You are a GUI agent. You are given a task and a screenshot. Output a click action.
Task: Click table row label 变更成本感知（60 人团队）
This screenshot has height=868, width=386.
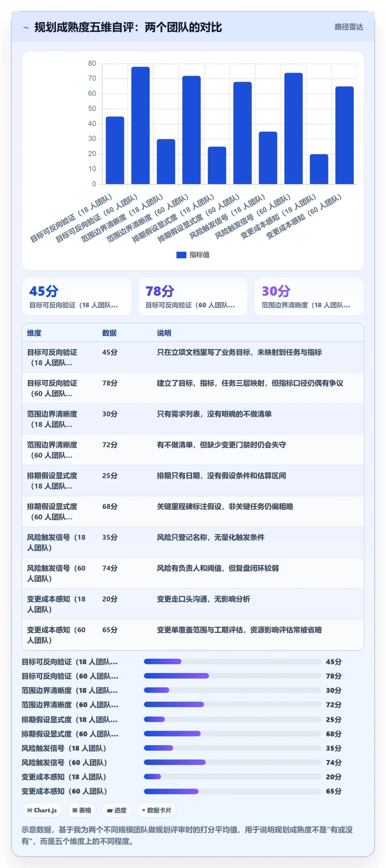56,635
